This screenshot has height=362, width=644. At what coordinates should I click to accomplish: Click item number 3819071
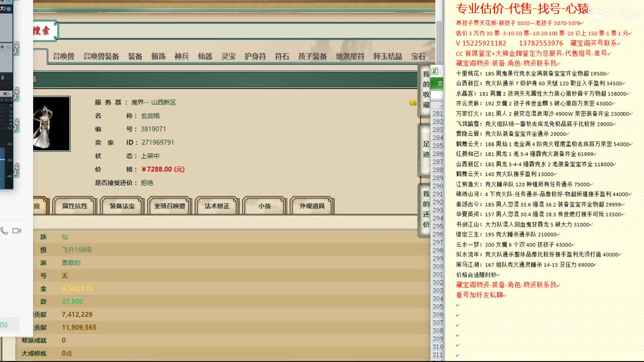(x=153, y=129)
